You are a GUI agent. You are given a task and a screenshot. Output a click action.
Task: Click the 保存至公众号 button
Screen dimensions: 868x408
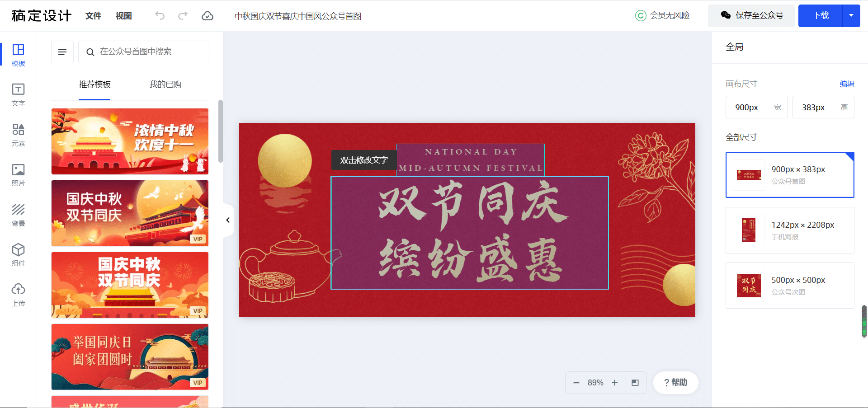tap(751, 16)
